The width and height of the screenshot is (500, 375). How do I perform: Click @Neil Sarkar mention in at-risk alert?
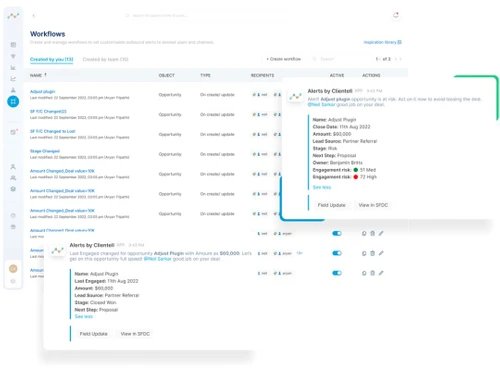click(321, 105)
